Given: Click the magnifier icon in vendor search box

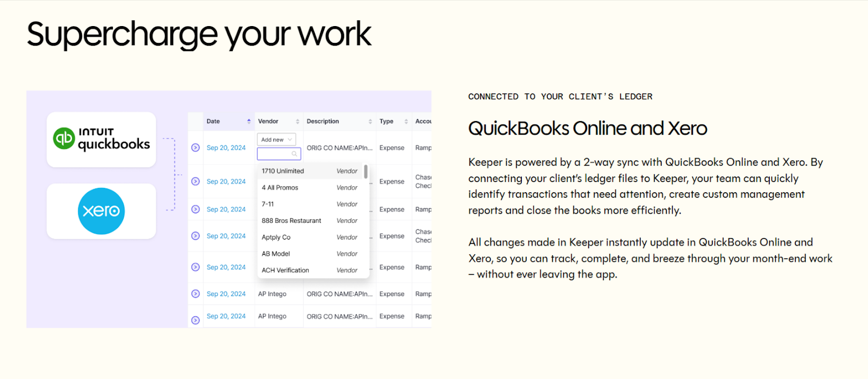Looking at the screenshot, I should point(294,154).
